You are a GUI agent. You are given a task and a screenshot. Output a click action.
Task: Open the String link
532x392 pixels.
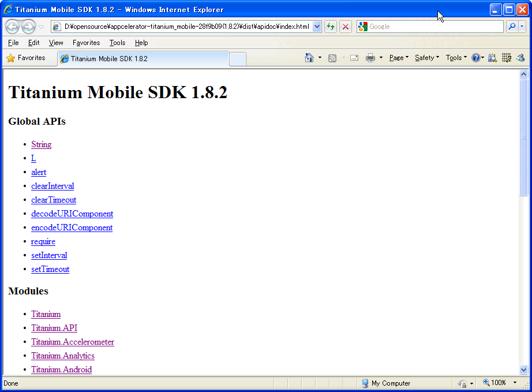click(42, 144)
